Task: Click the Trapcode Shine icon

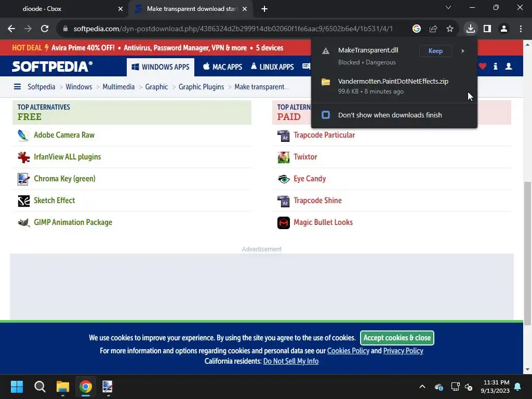Action: 284,201
